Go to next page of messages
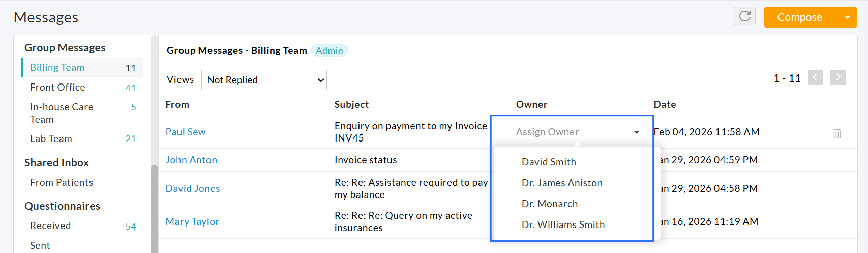 tap(838, 77)
